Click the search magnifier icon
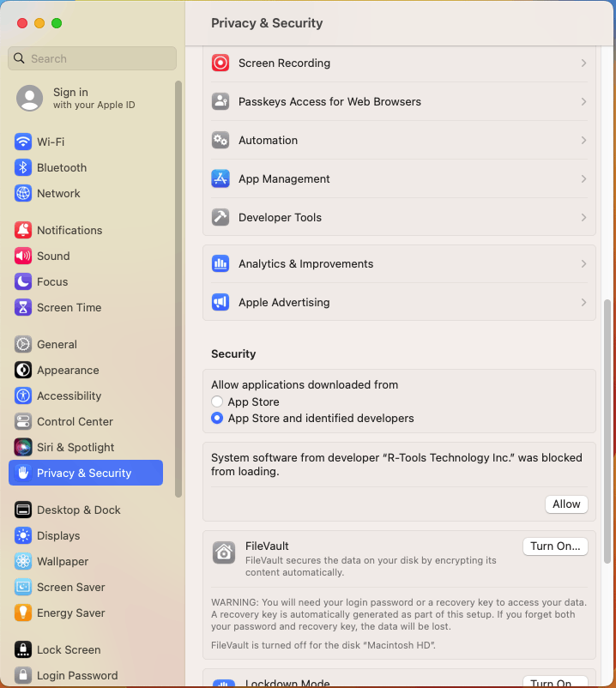Viewport: 616px width, 688px height. pos(19,58)
